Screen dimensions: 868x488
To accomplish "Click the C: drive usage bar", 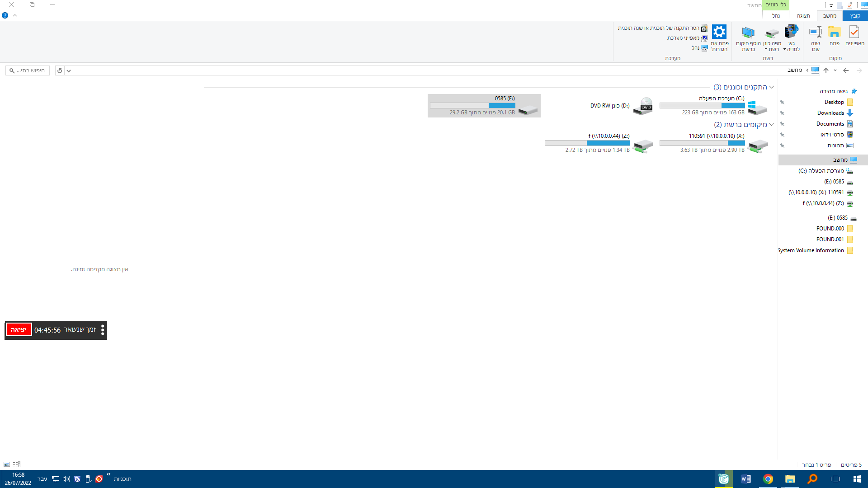I will coord(702,106).
